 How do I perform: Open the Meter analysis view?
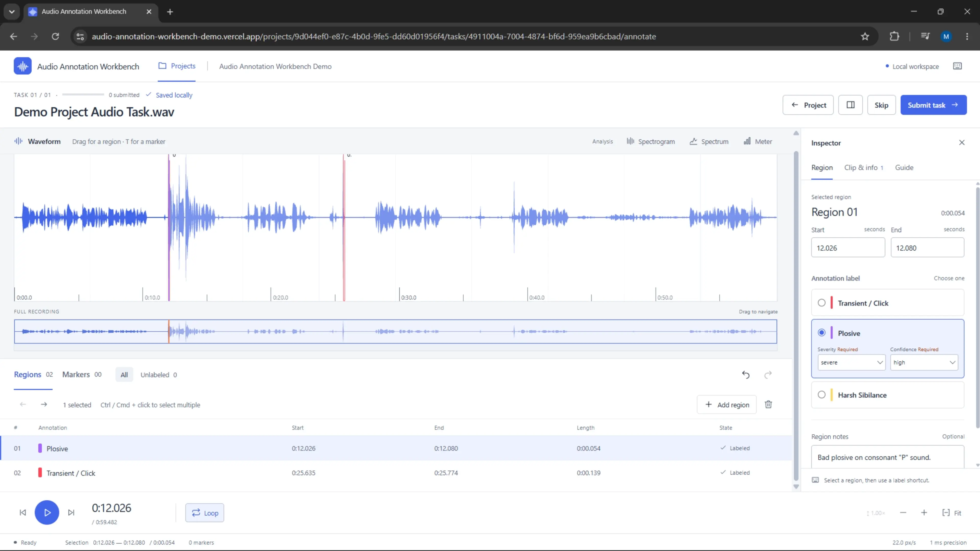tap(758, 141)
